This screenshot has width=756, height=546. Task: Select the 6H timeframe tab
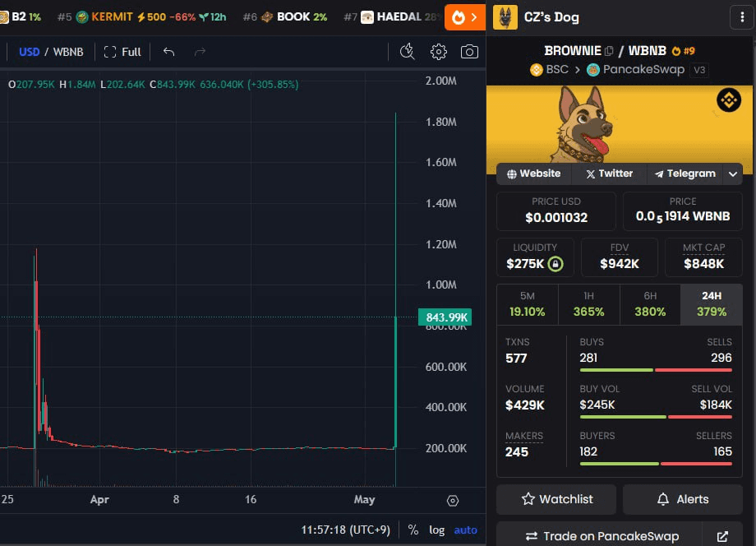point(650,304)
